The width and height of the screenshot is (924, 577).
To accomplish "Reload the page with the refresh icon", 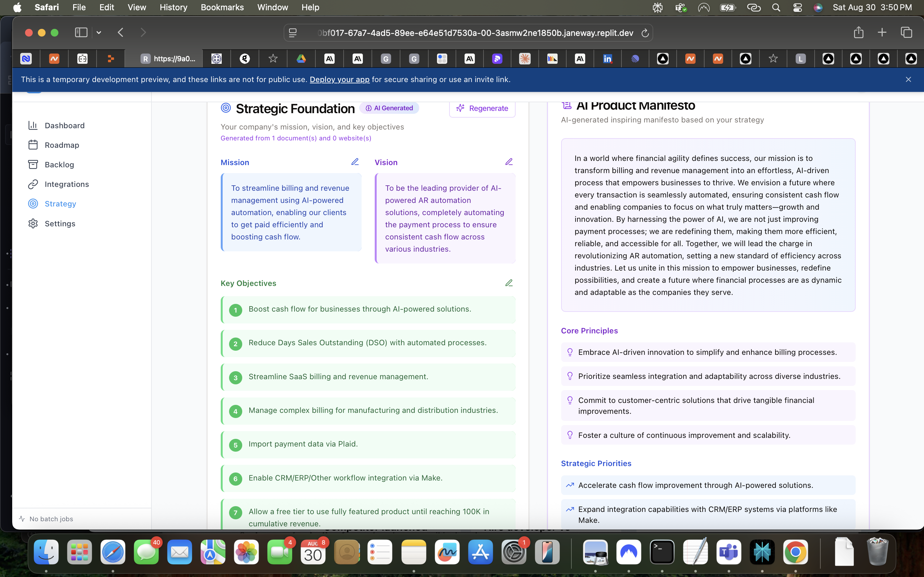I will 645,33.
